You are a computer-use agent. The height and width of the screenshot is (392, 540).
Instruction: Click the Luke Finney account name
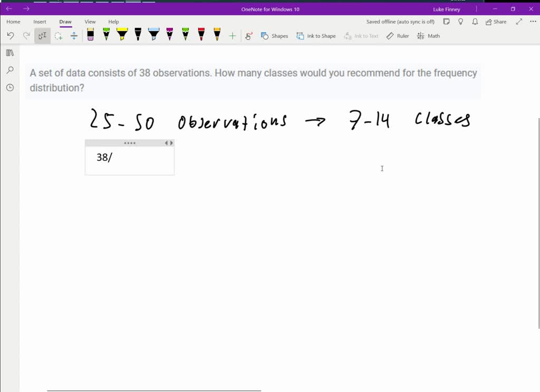coord(447,9)
